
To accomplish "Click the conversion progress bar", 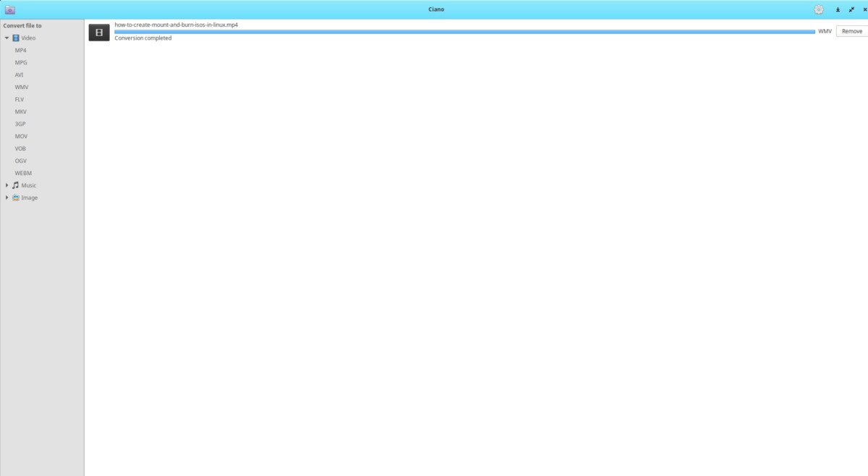I will click(464, 31).
